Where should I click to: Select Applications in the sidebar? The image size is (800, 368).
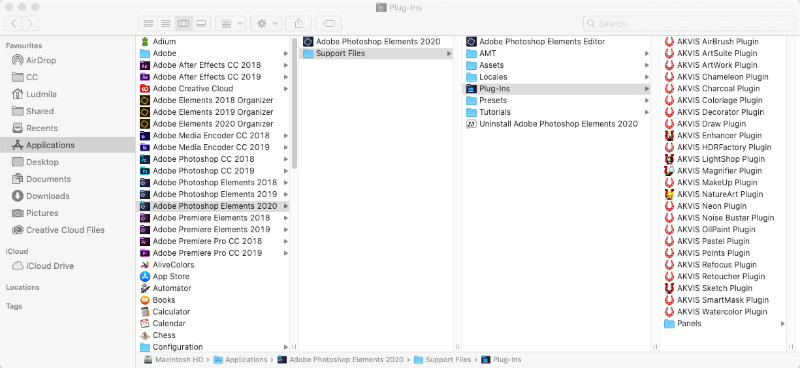click(x=67, y=145)
